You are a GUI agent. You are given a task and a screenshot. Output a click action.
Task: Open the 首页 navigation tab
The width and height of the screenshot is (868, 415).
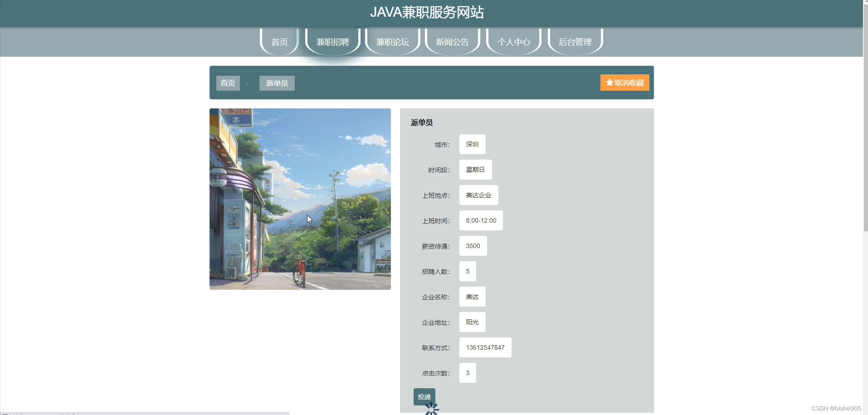279,42
